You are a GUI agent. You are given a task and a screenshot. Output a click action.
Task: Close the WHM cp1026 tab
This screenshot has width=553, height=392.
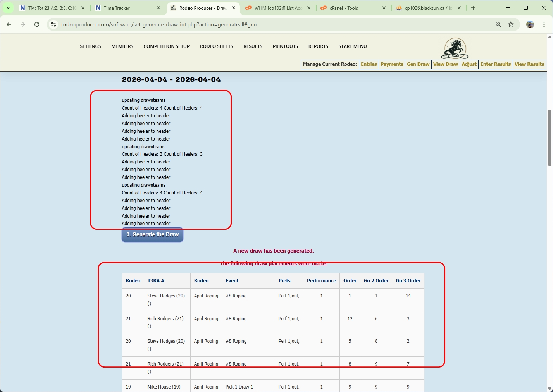click(309, 8)
